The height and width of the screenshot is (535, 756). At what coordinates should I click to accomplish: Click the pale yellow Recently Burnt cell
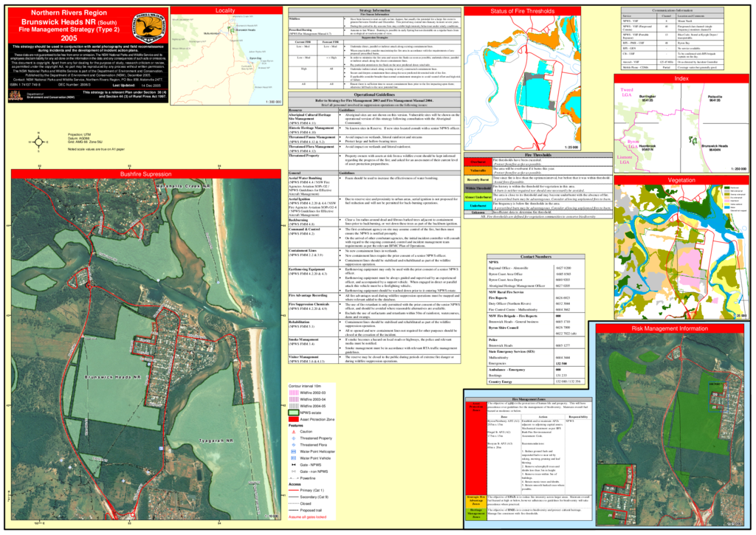[478, 179]
